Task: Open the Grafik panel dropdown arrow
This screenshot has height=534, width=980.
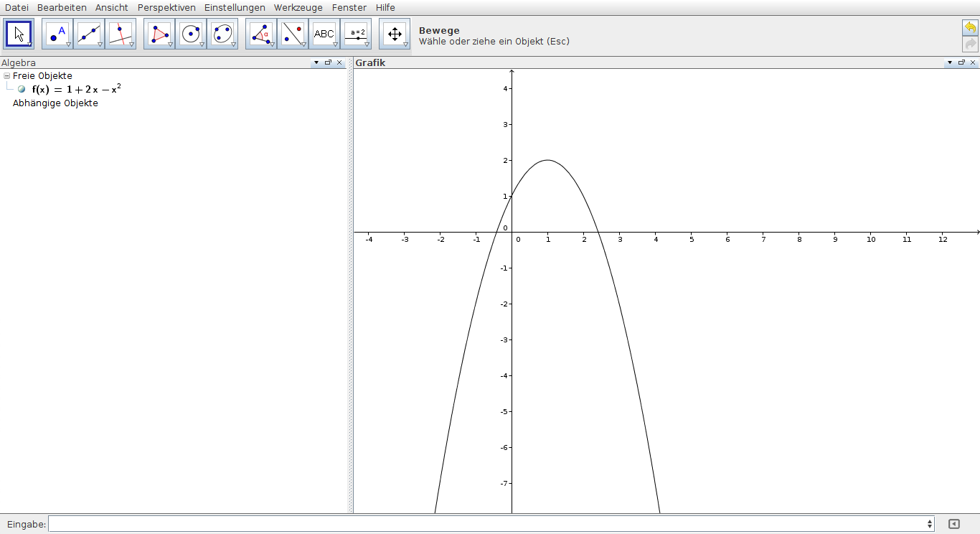Action: pyautogui.click(x=950, y=62)
